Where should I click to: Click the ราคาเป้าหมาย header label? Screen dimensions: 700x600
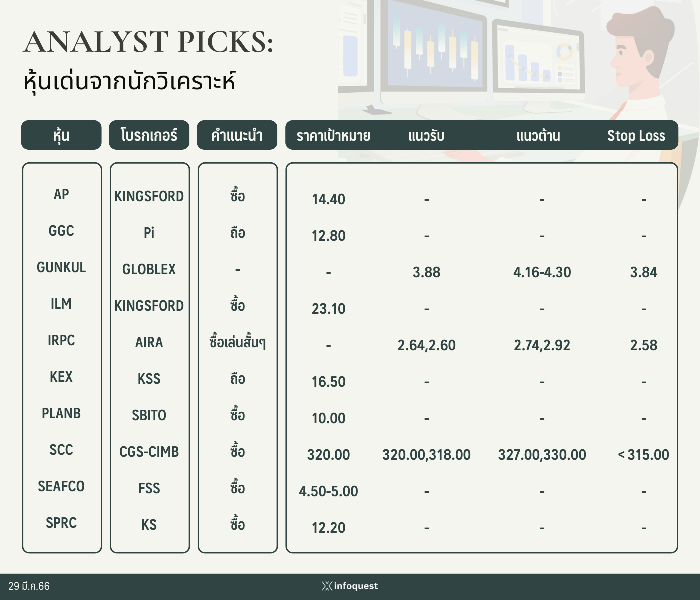click(333, 136)
